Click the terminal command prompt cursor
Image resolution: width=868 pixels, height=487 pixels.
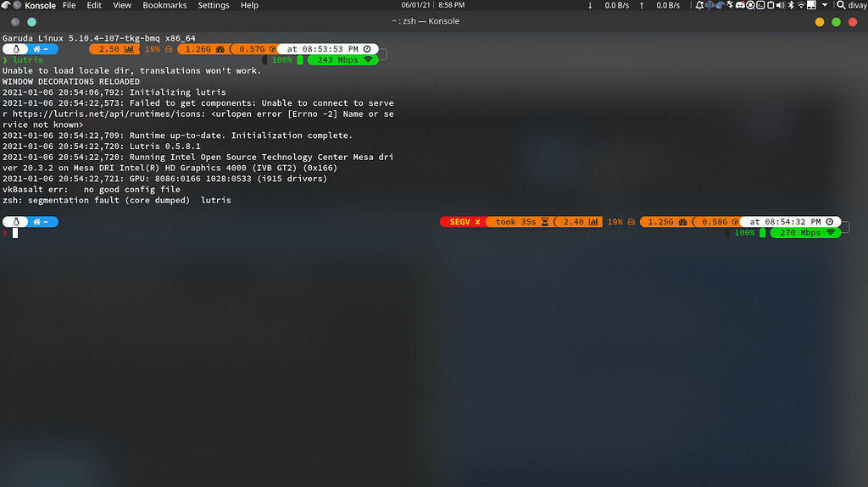15,233
